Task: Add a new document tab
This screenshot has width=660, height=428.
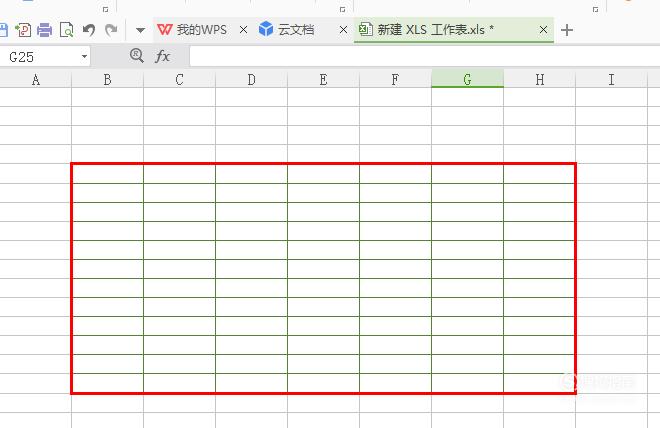Action: pyautogui.click(x=567, y=30)
